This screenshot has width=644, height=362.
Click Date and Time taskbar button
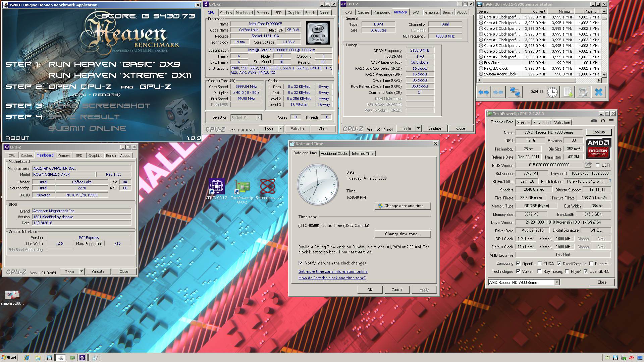(x=95, y=358)
